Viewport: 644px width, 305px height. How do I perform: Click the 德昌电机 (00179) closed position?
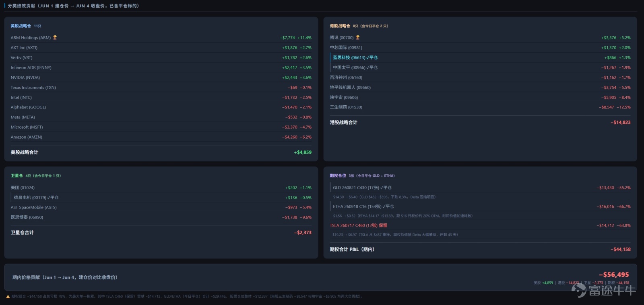[36, 198]
